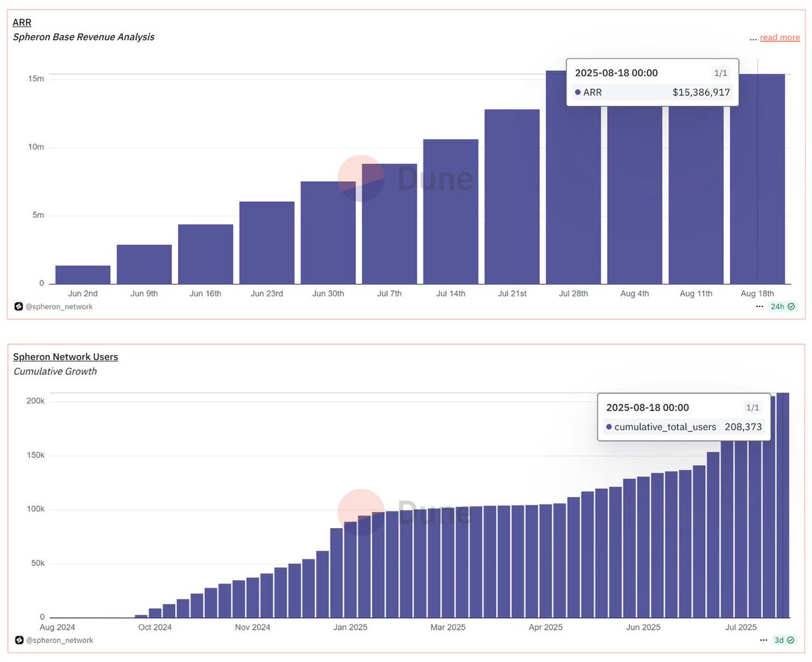The width and height of the screenshot is (812, 662).
Task: Click the '5m' y-axis label
Action: click(38, 216)
